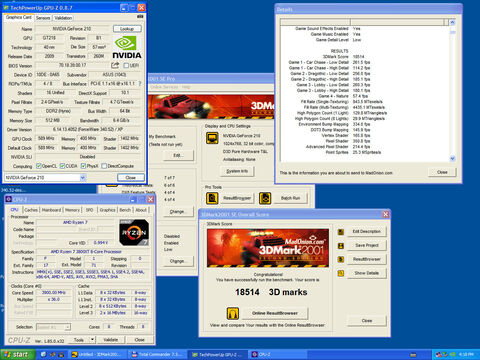The width and height of the screenshot is (480, 360).
Task: Click the 3DMark2001 MadOnion banner image
Action: click(x=268, y=248)
